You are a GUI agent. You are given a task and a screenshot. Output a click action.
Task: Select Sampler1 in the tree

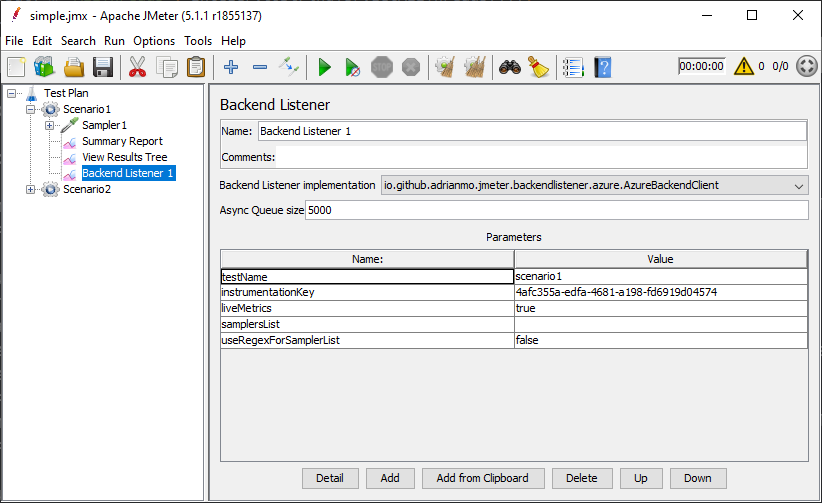tap(104, 125)
